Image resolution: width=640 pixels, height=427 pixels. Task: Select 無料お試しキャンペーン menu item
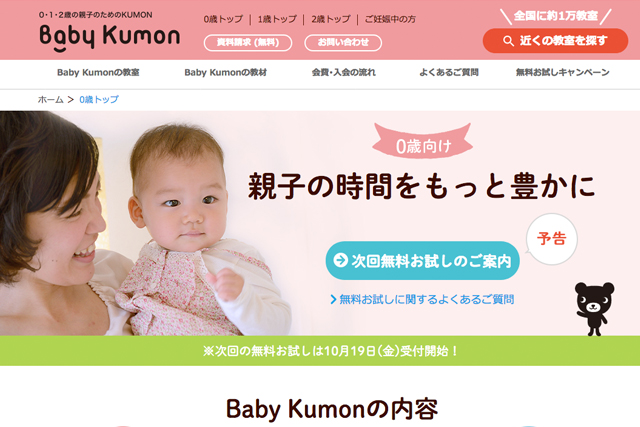(562, 73)
